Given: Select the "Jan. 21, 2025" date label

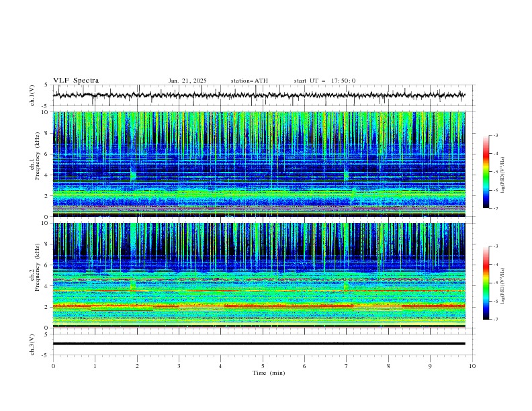Looking at the screenshot, I should click(x=187, y=81).
